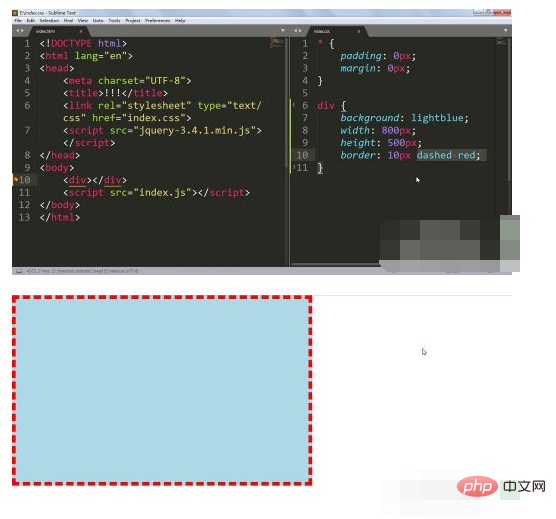Click line number 10 in the CSS gutter

pos(302,155)
